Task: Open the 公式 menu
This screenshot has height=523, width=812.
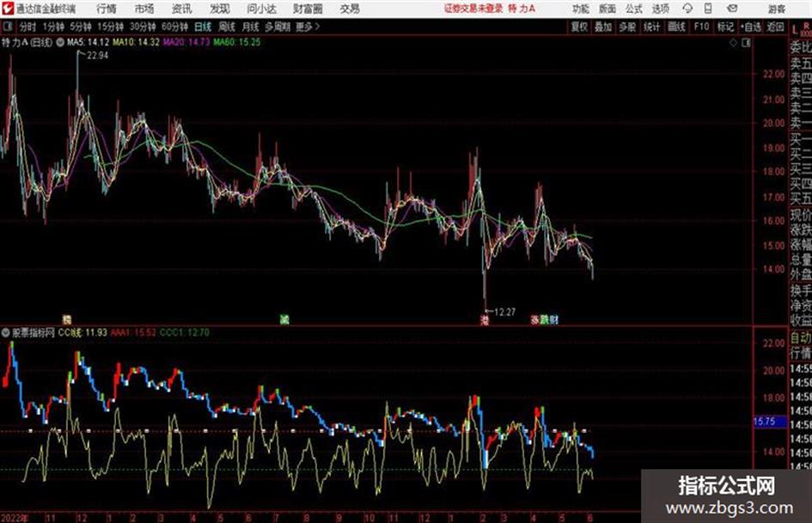Action: 634,9
